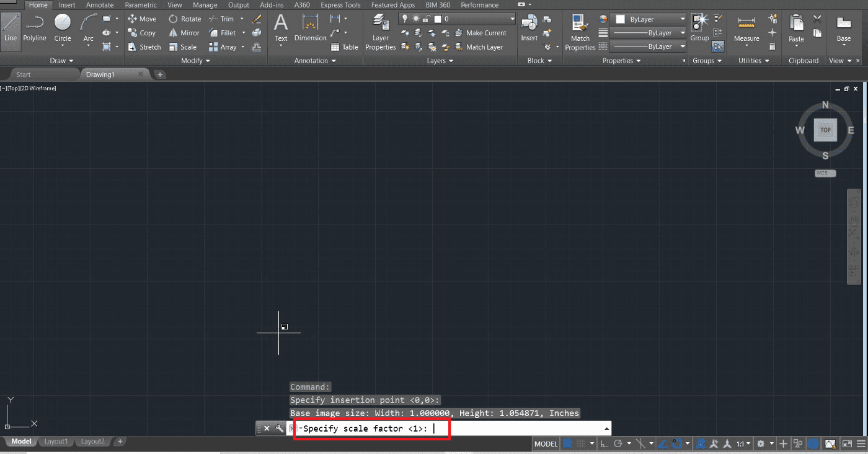The height and width of the screenshot is (454, 868).
Task: Expand the Draw panel dropdown
Action: point(61,61)
